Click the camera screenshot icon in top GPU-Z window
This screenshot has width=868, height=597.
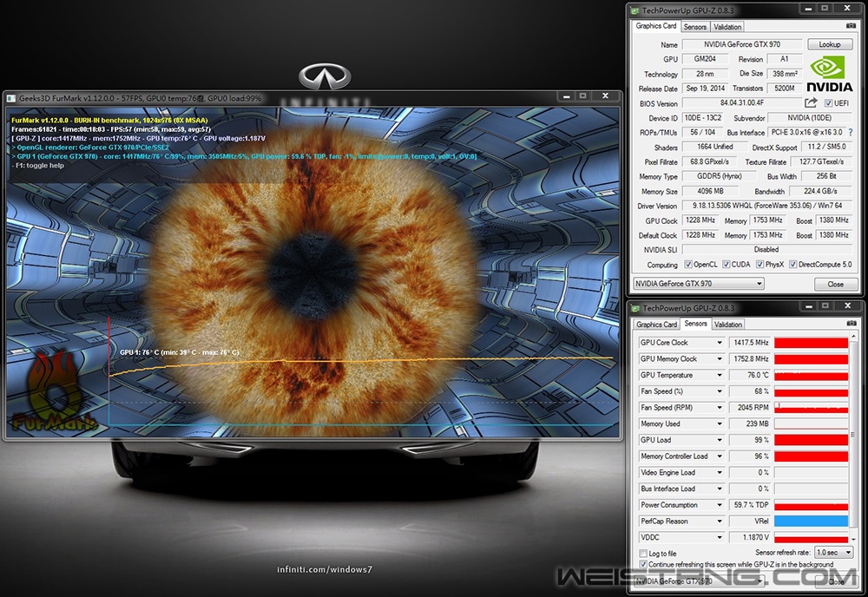pos(852,26)
